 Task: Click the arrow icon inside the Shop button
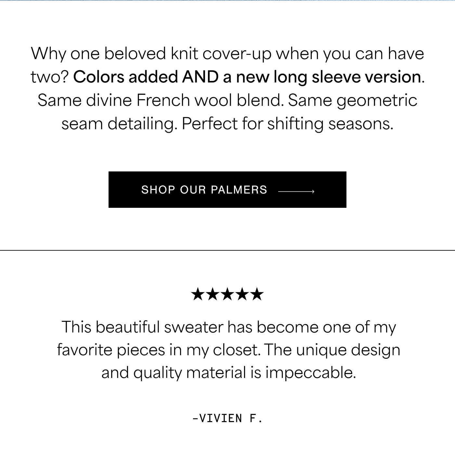point(296,192)
